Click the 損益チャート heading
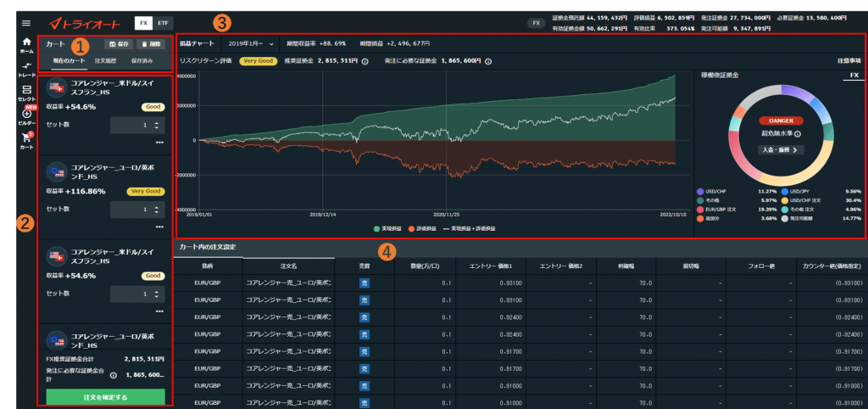 [197, 43]
